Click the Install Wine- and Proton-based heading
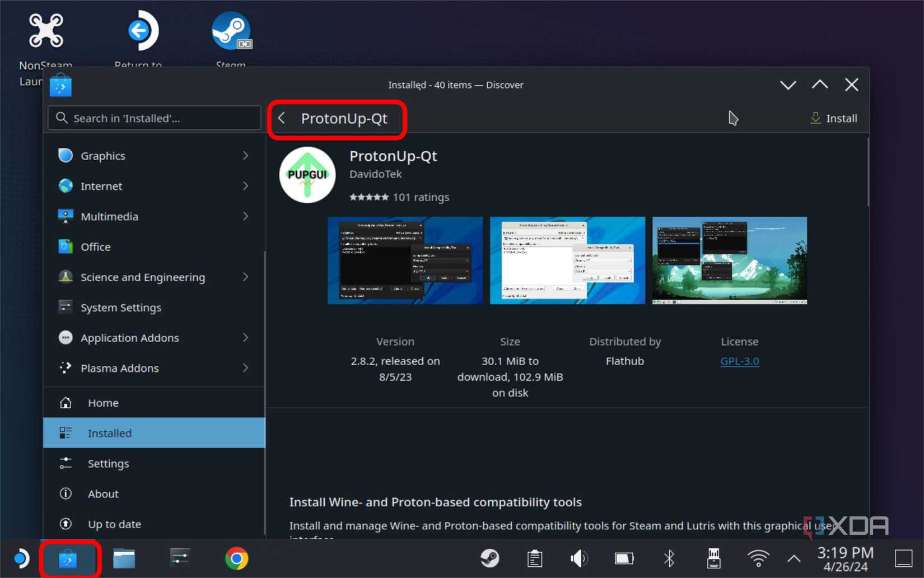 pyautogui.click(x=436, y=502)
